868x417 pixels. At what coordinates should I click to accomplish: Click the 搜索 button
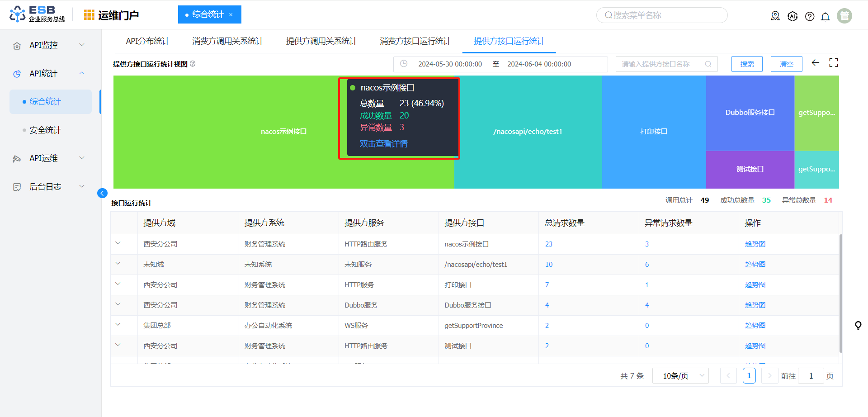pos(746,64)
